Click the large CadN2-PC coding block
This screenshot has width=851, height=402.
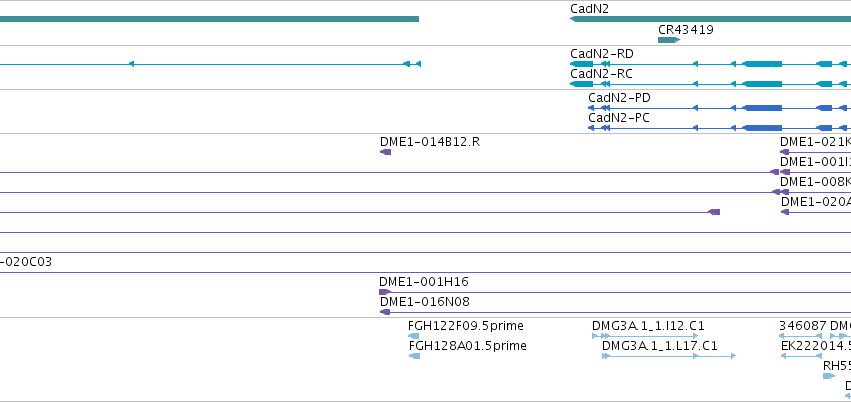click(762, 128)
